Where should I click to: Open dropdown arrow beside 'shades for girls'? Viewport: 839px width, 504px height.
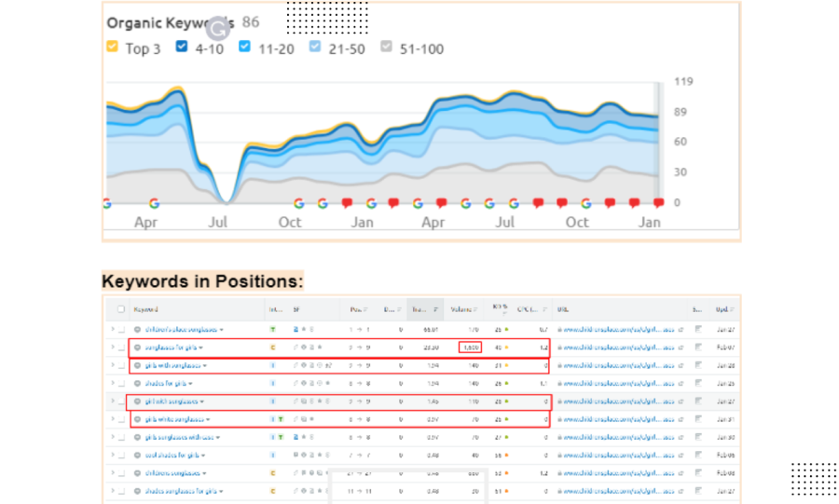(x=190, y=384)
